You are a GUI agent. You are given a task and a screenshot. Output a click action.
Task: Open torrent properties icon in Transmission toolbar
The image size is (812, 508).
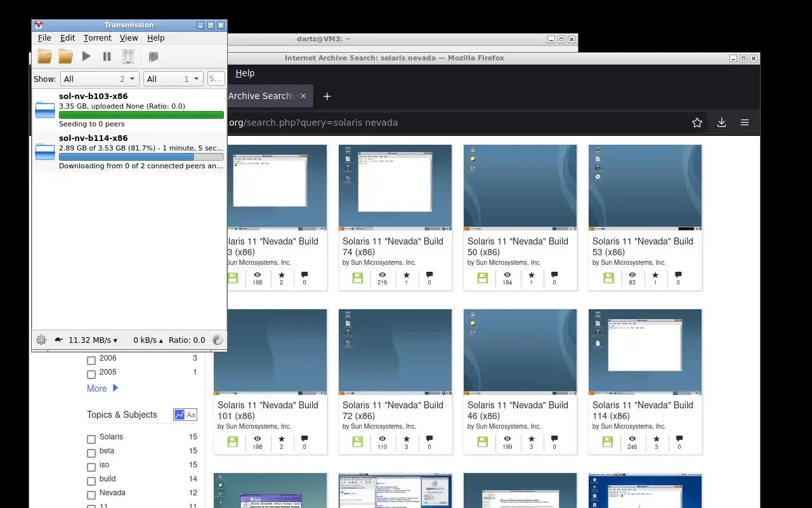click(x=153, y=57)
